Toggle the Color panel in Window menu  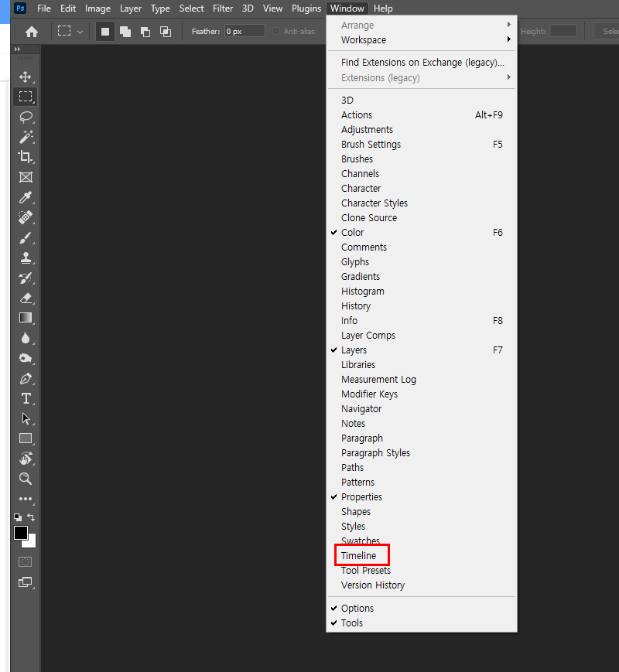421,232
